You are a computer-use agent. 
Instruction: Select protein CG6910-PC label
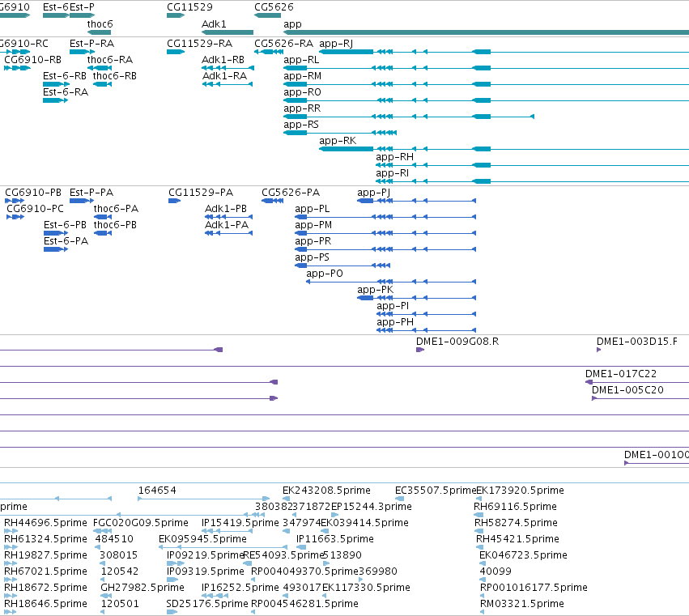(x=35, y=209)
